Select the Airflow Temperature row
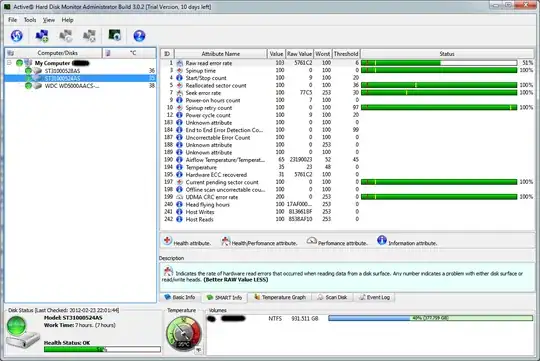Viewport: 540px width, 361px height. tap(347, 160)
